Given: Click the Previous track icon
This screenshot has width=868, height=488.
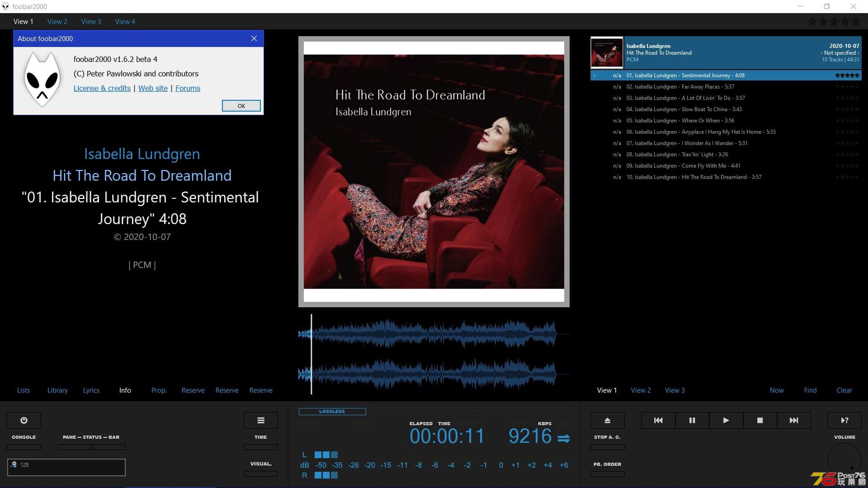Looking at the screenshot, I should [x=658, y=420].
